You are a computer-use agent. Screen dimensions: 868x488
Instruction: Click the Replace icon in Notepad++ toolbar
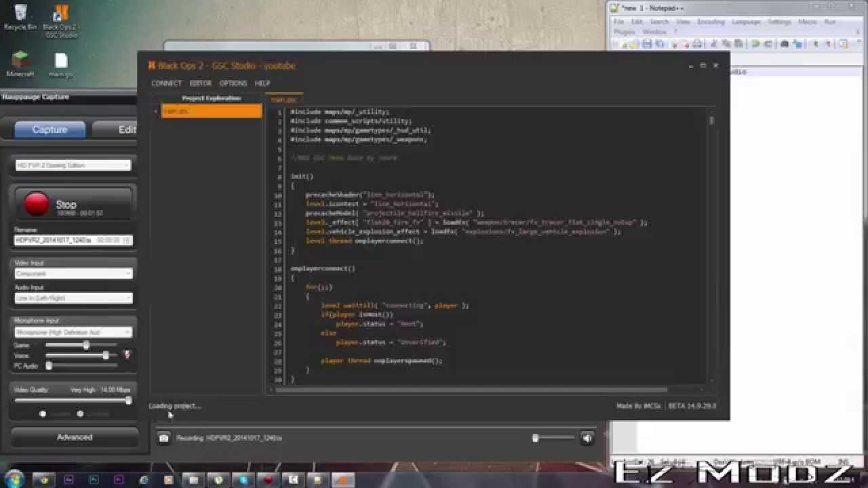click(797, 44)
